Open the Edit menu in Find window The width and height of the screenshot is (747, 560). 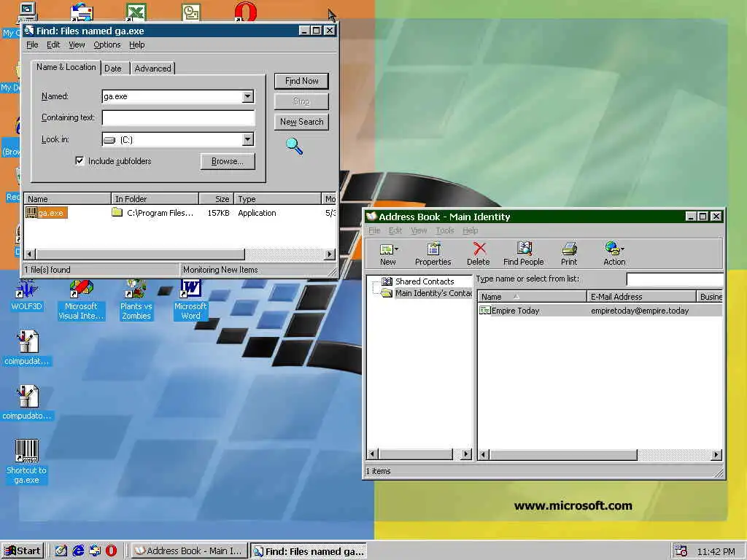click(53, 44)
